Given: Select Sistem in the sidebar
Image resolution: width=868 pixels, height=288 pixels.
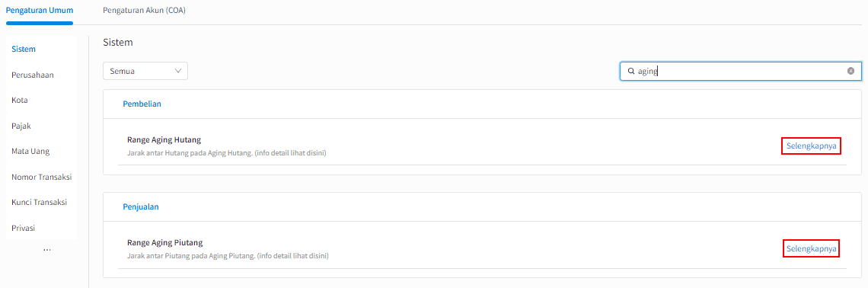Looking at the screenshot, I should (x=24, y=49).
